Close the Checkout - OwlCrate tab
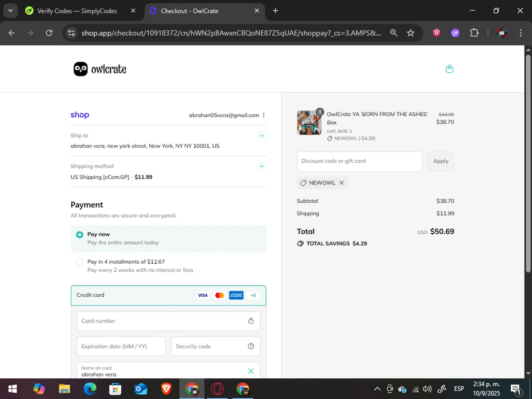 (257, 11)
